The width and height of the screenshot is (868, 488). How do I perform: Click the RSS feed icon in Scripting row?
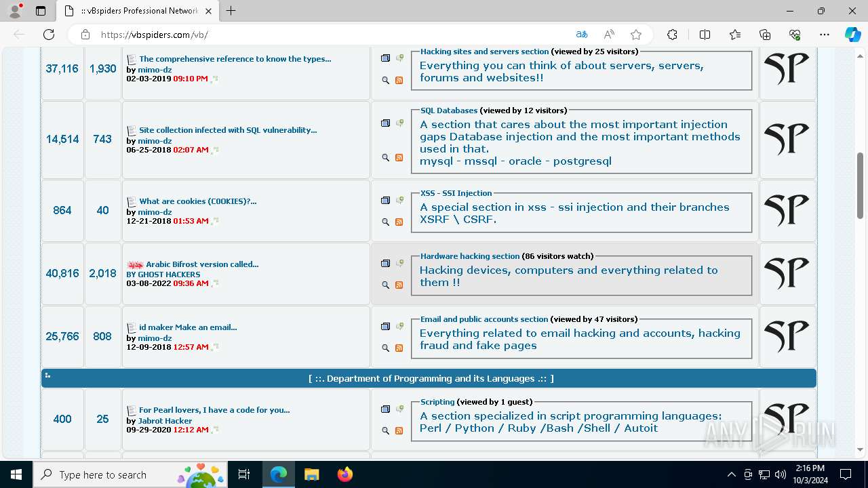(399, 430)
